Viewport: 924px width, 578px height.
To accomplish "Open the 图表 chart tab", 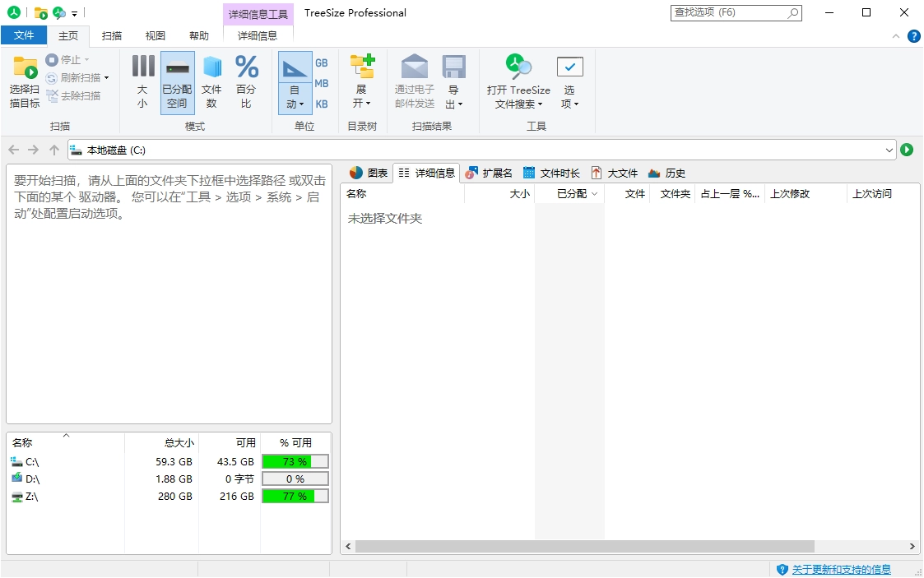I will point(370,173).
